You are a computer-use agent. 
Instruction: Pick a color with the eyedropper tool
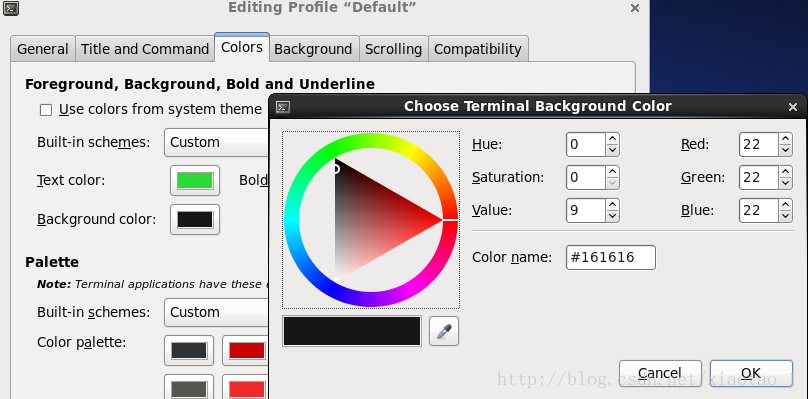(x=444, y=331)
